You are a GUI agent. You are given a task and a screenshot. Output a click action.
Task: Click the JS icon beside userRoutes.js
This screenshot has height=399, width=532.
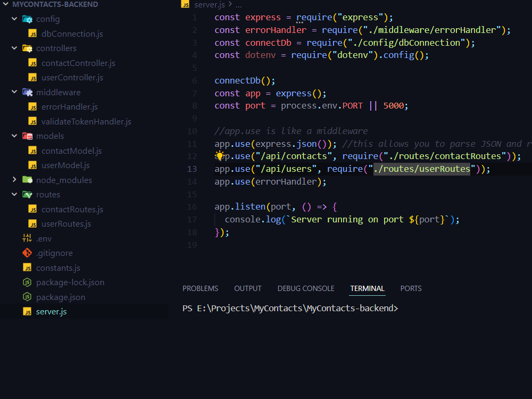32,223
